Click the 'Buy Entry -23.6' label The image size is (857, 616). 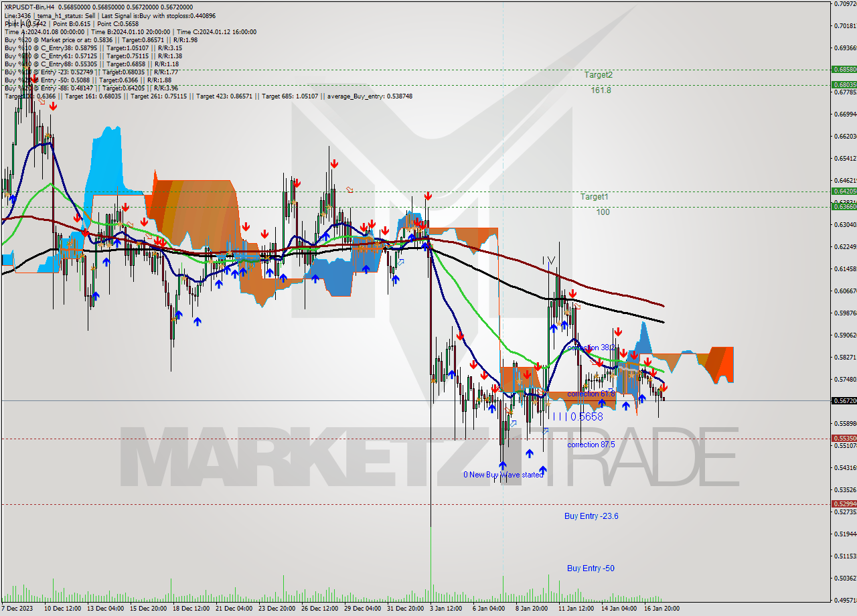coord(591,516)
